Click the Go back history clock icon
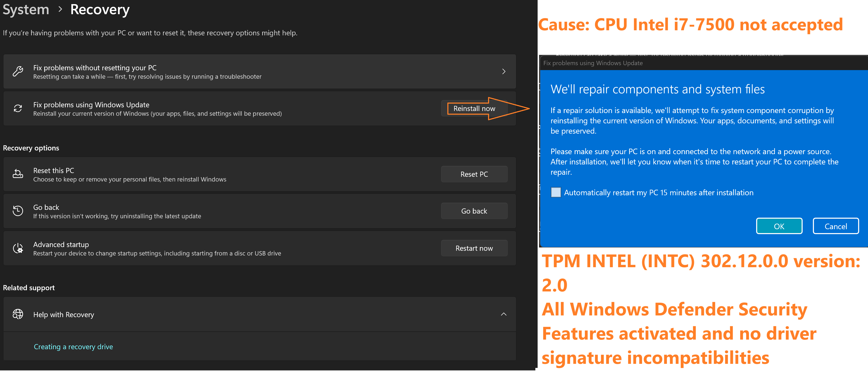This screenshot has height=371, width=868. coord(18,211)
